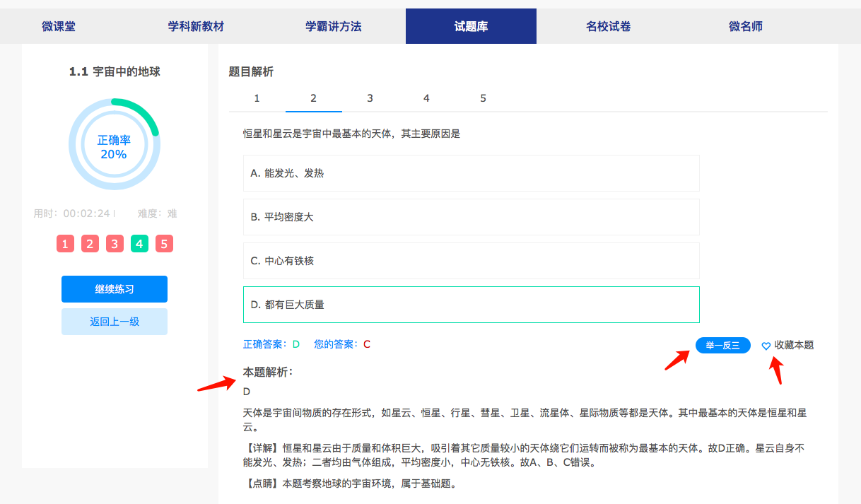Jump to question 1 red badge
The height and width of the screenshot is (504, 861).
point(65,244)
